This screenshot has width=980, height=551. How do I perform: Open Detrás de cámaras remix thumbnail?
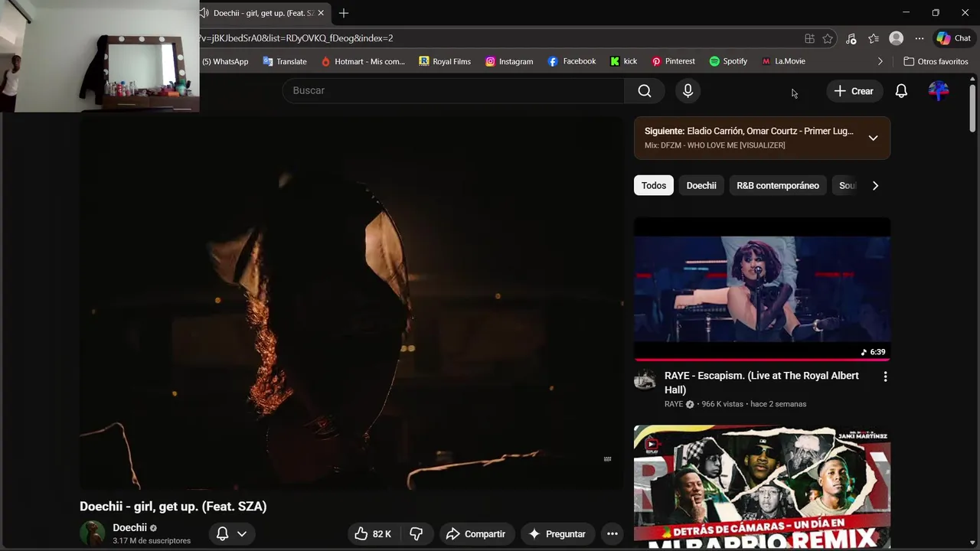[x=762, y=487]
